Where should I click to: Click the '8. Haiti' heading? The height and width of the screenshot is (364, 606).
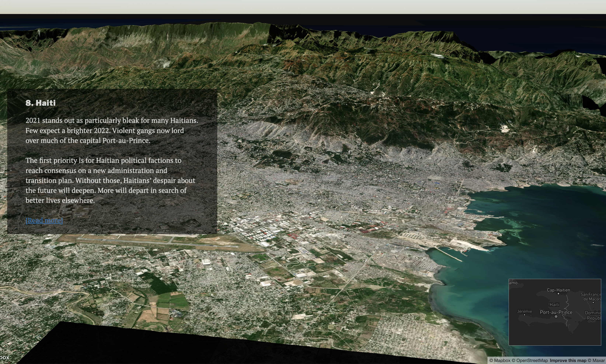(41, 103)
